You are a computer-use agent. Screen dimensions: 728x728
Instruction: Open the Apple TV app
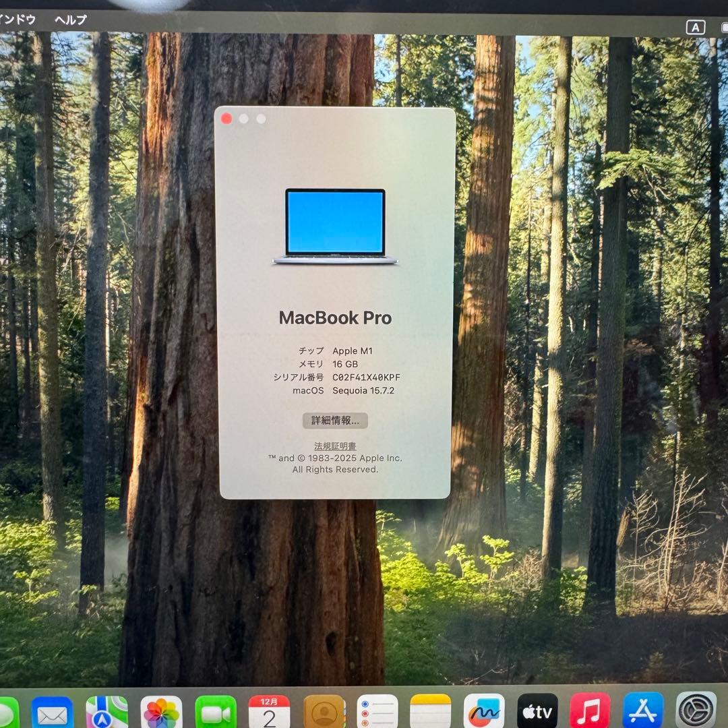coord(537,712)
